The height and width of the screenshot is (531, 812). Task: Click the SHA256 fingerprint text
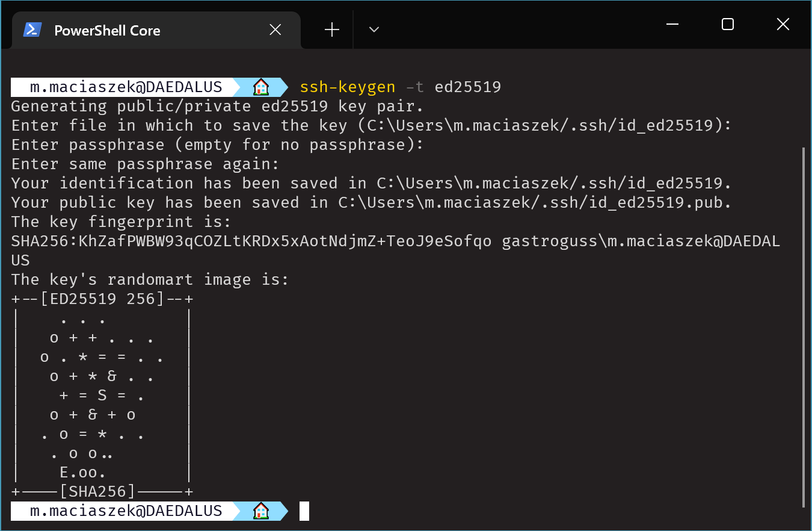[x=241, y=241]
